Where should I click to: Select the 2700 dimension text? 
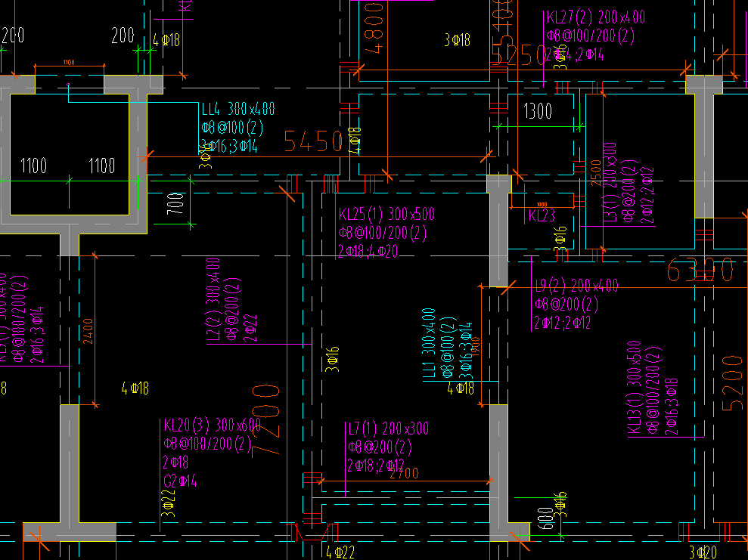click(x=404, y=473)
